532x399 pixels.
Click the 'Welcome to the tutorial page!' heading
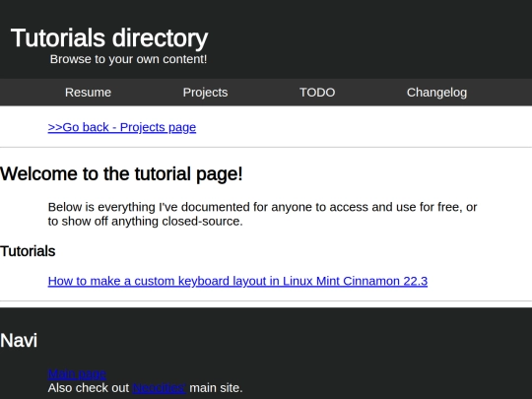121,174
